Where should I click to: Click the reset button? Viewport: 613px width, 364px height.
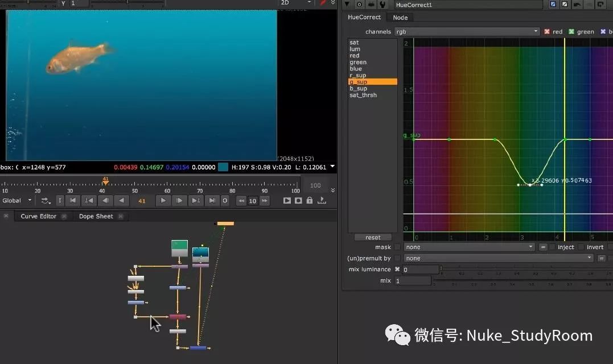(x=373, y=238)
